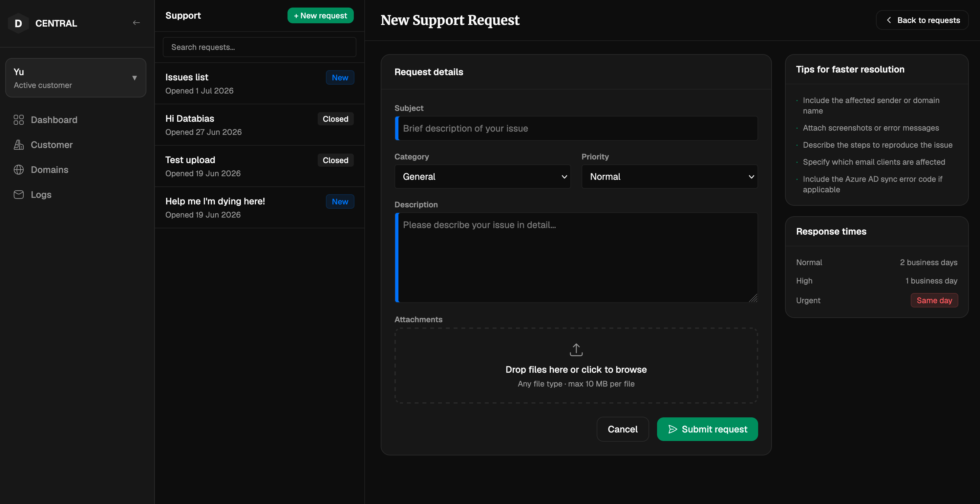Image resolution: width=980 pixels, height=504 pixels.
Task: Cancel the new support request
Action: 622,430
